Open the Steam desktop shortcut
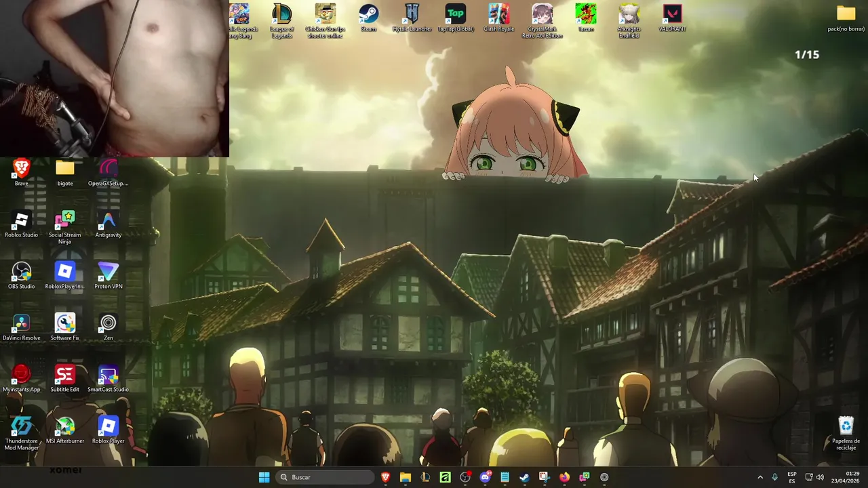This screenshot has height=488, width=868. click(368, 18)
